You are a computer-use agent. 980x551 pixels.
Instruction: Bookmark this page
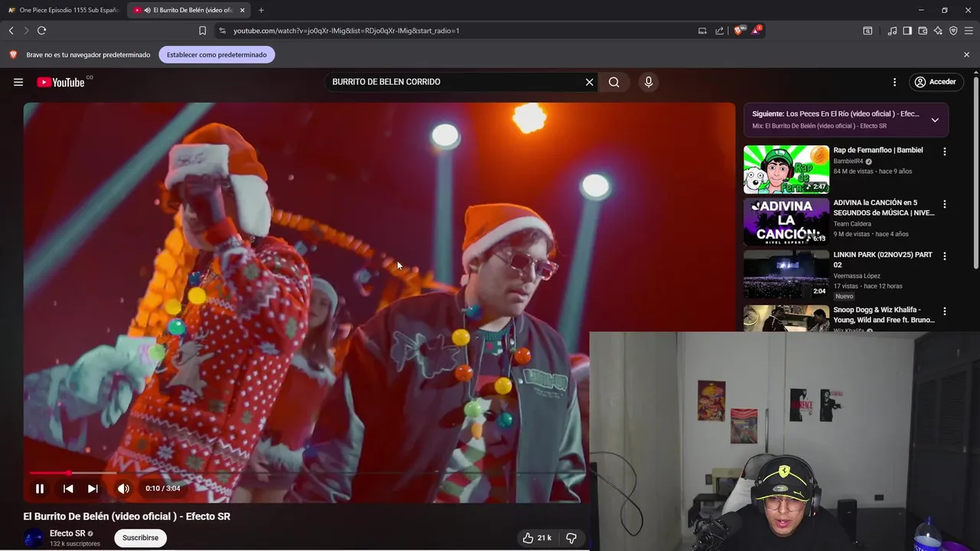click(202, 31)
